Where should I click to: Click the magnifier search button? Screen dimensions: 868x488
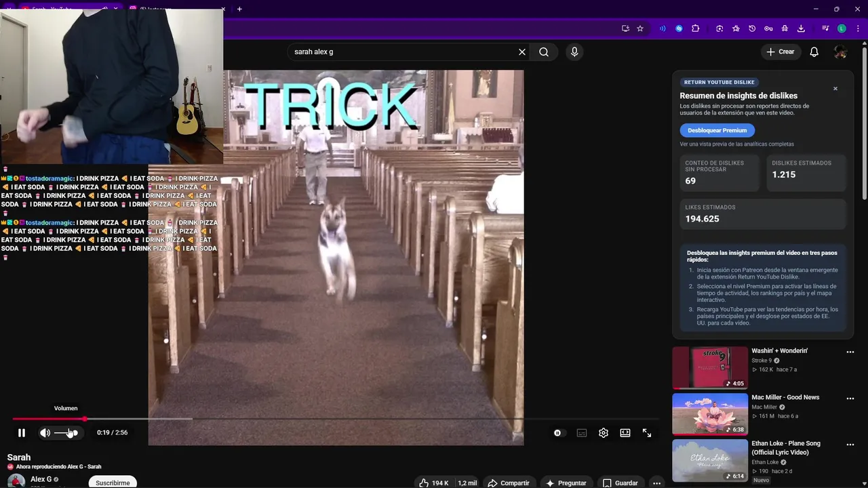(x=544, y=52)
